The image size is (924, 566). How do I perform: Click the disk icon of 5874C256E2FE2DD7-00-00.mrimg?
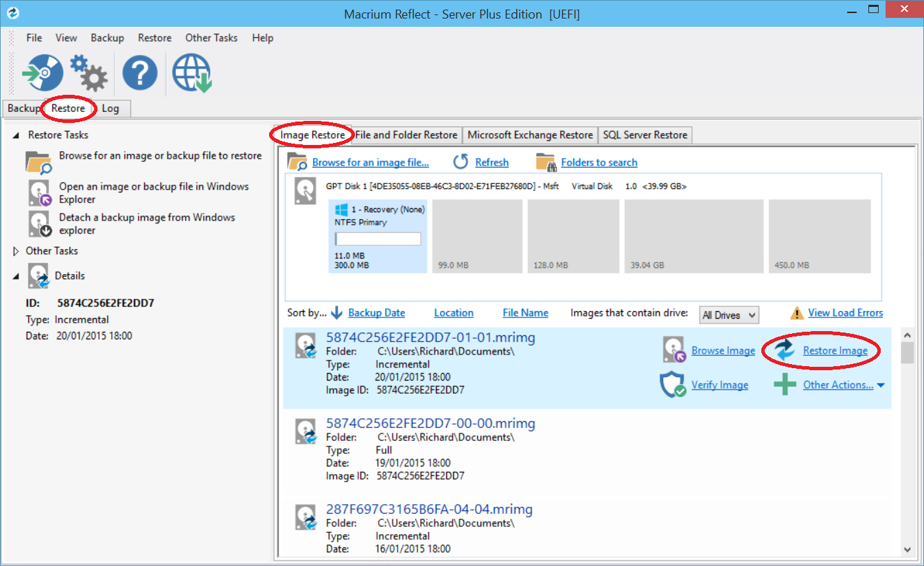coord(306,431)
